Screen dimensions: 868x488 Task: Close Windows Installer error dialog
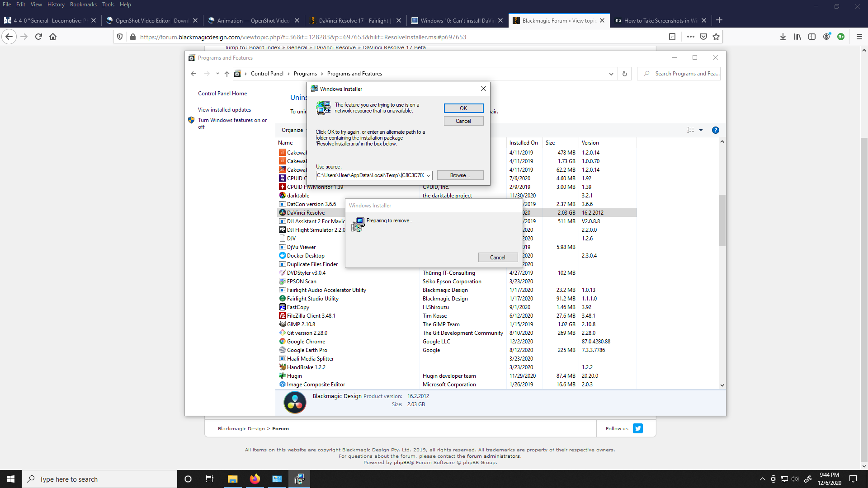(x=483, y=89)
